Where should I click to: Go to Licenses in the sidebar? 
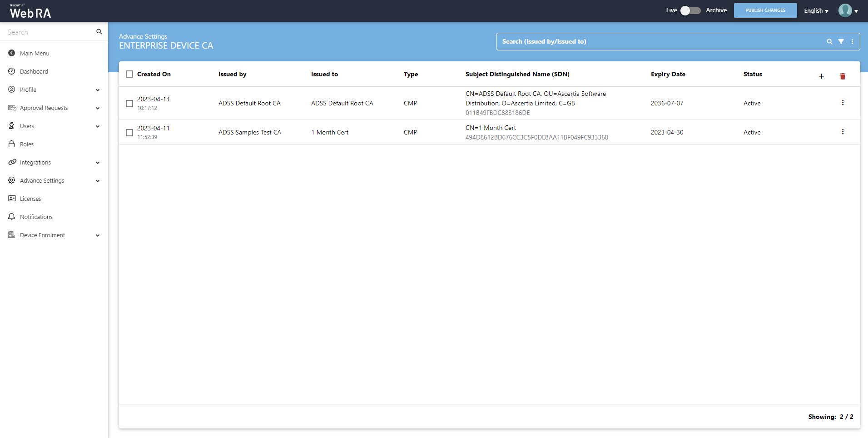30,199
